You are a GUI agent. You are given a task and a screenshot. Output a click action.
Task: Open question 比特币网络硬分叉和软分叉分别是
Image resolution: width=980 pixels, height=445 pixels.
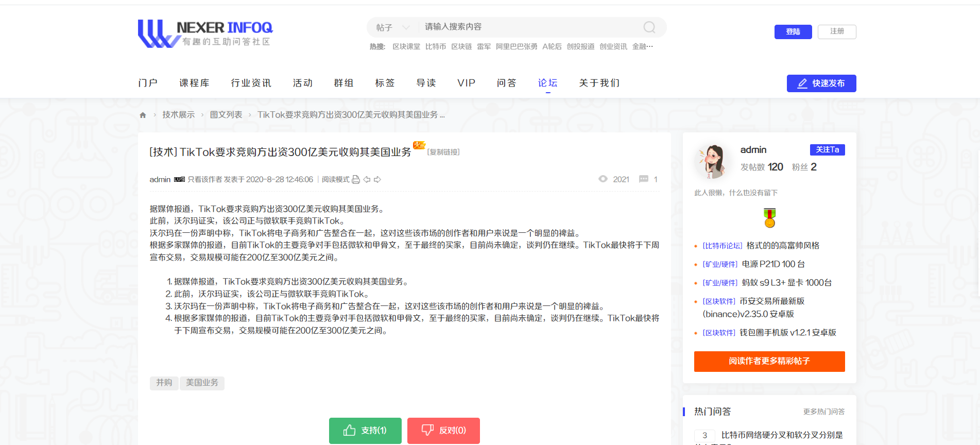782,435
